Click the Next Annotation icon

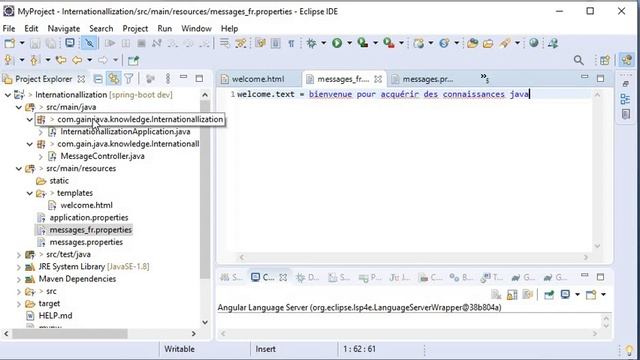(8, 60)
